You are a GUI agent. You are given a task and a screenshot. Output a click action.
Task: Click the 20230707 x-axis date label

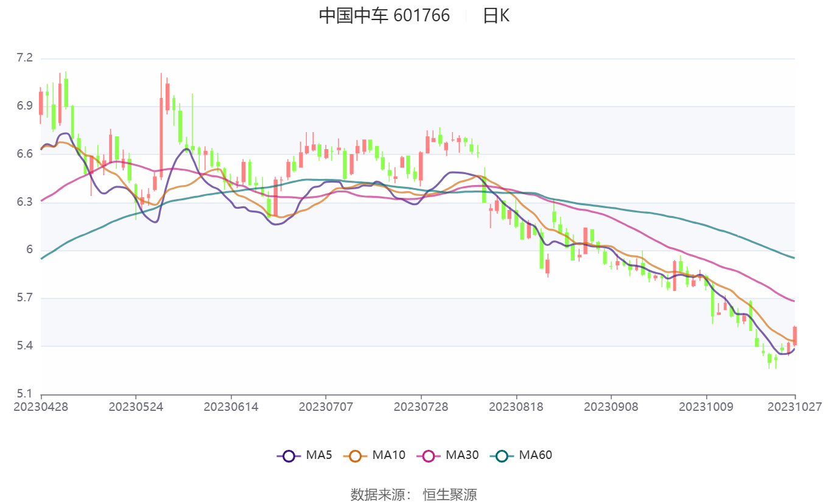coord(326,407)
